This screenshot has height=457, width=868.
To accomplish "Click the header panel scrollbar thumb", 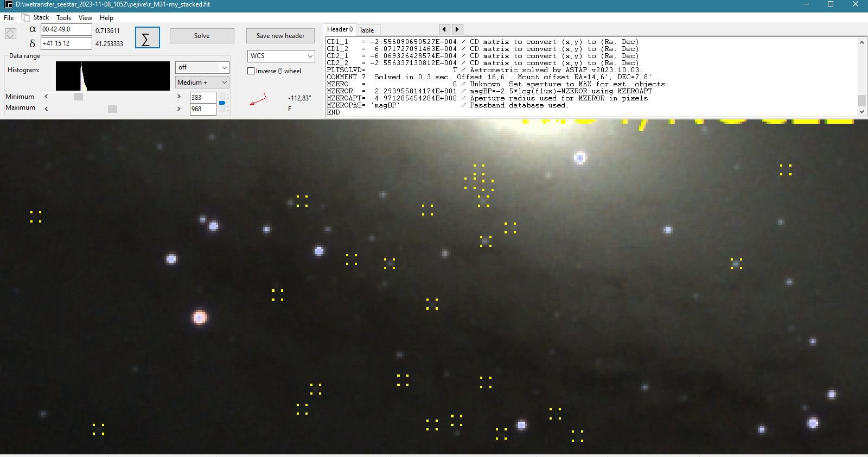I will click(861, 100).
